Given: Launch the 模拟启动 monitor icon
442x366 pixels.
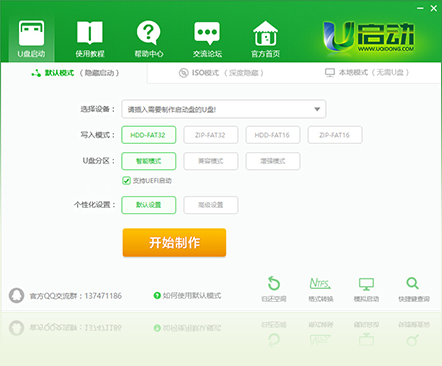Looking at the screenshot, I should tap(366, 284).
